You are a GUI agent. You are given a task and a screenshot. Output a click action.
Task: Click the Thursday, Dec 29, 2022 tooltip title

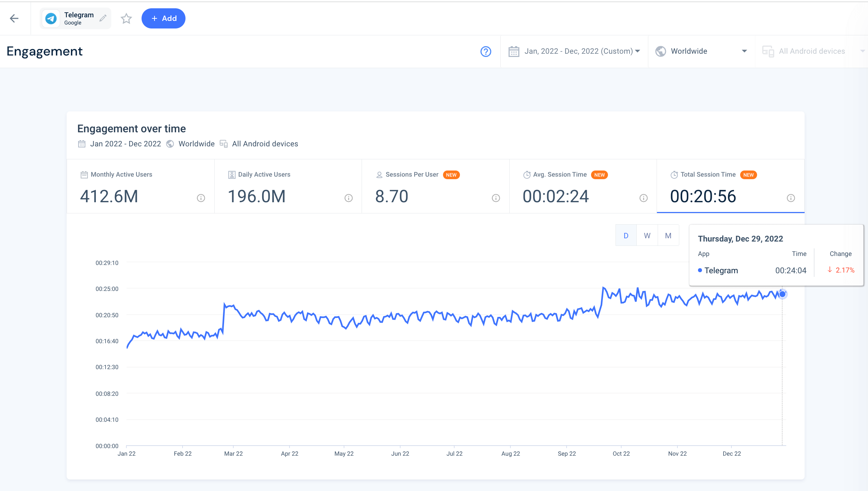tap(741, 239)
